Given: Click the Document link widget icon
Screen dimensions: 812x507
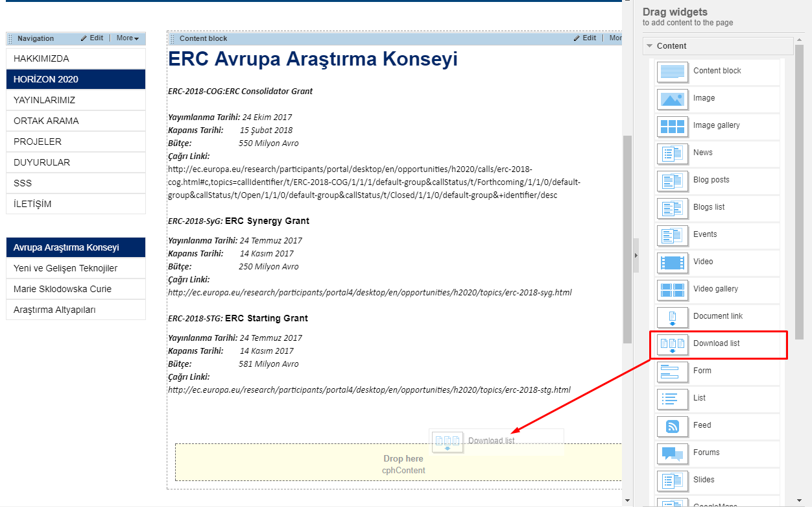Looking at the screenshot, I should [673, 317].
